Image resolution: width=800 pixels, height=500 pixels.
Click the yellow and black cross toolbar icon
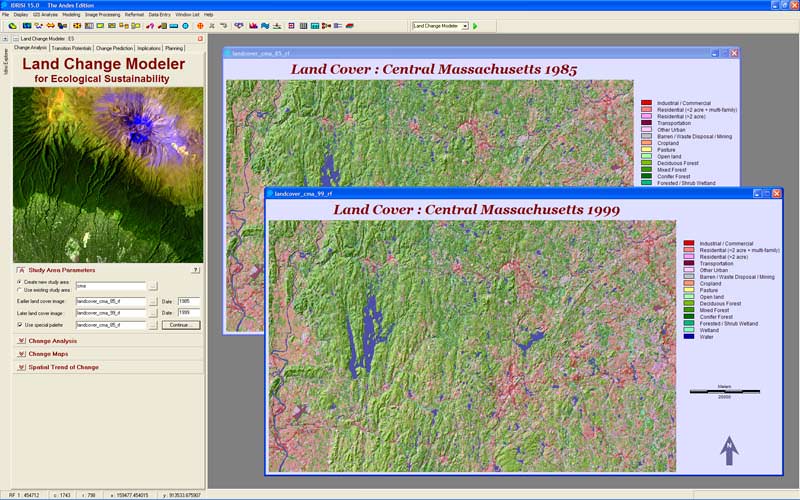tap(77, 26)
